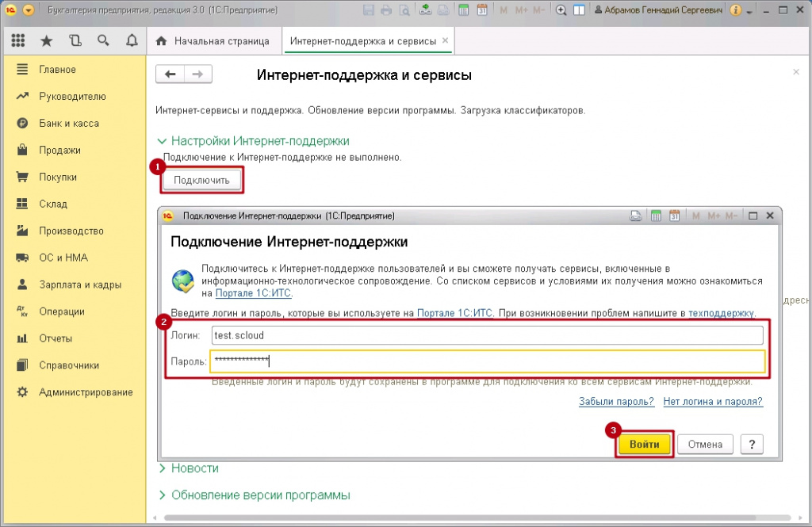The width and height of the screenshot is (812, 527).
Task: Expand the Новости section
Action: 189,468
